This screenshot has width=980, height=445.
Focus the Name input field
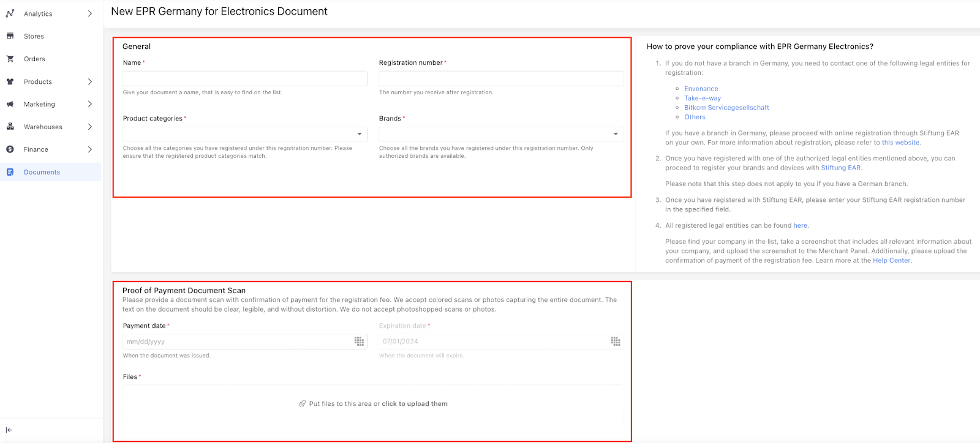pyautogui.click(x=245, y=78)
